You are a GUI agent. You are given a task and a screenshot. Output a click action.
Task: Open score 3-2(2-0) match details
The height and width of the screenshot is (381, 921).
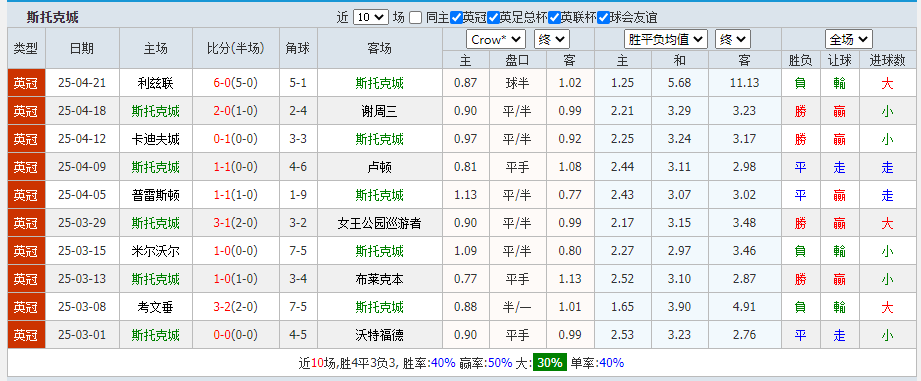pos(236,307)
